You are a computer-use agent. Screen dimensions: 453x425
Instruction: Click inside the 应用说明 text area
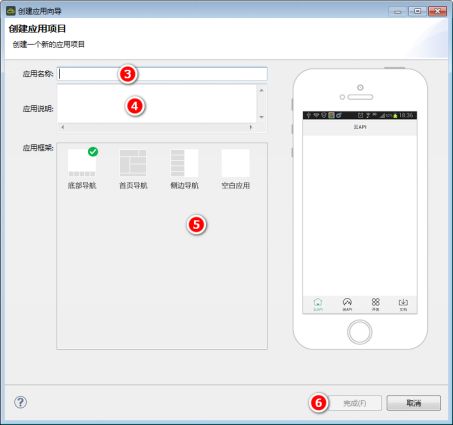point(157,104)
